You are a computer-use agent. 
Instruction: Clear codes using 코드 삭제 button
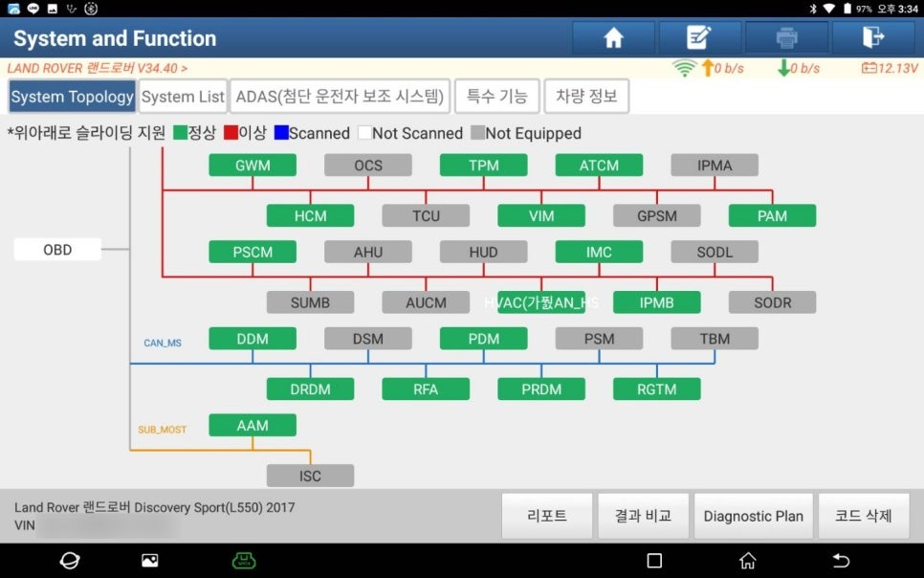pos(864,516)
